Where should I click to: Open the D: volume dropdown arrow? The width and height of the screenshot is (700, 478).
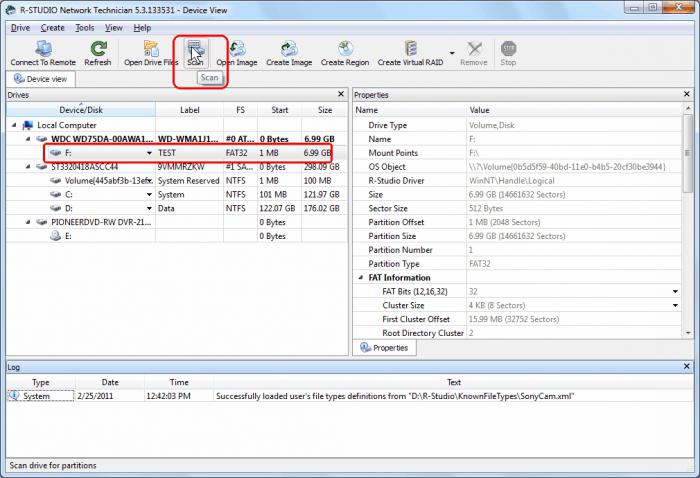[x=149, y=208]
